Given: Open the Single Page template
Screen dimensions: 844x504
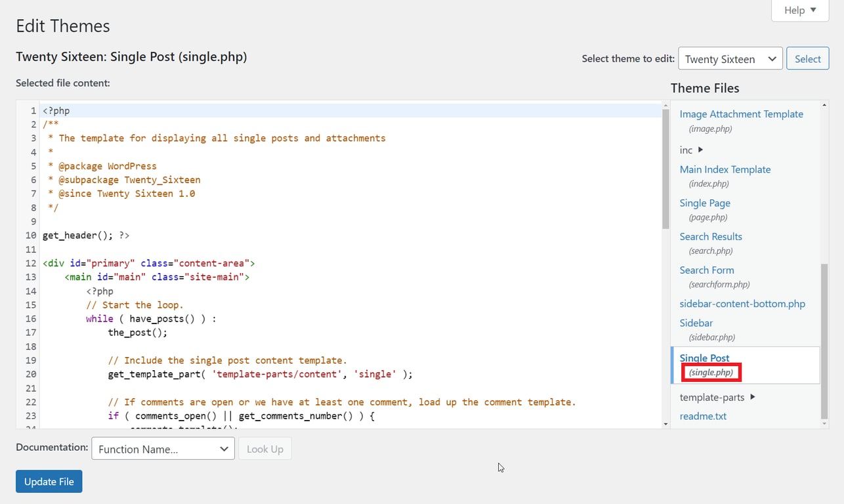Looking at the screenshot, I should pos(705,203).
